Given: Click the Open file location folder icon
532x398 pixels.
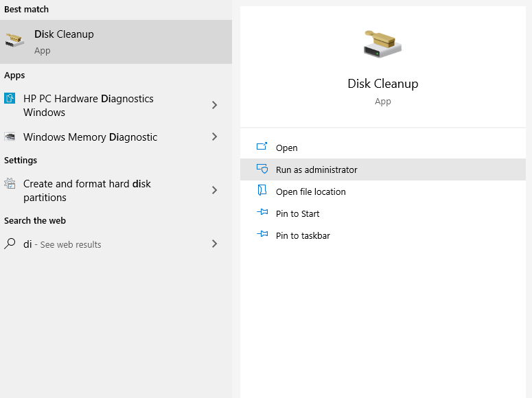Looking at the screenshot, I should coord(262,190).
